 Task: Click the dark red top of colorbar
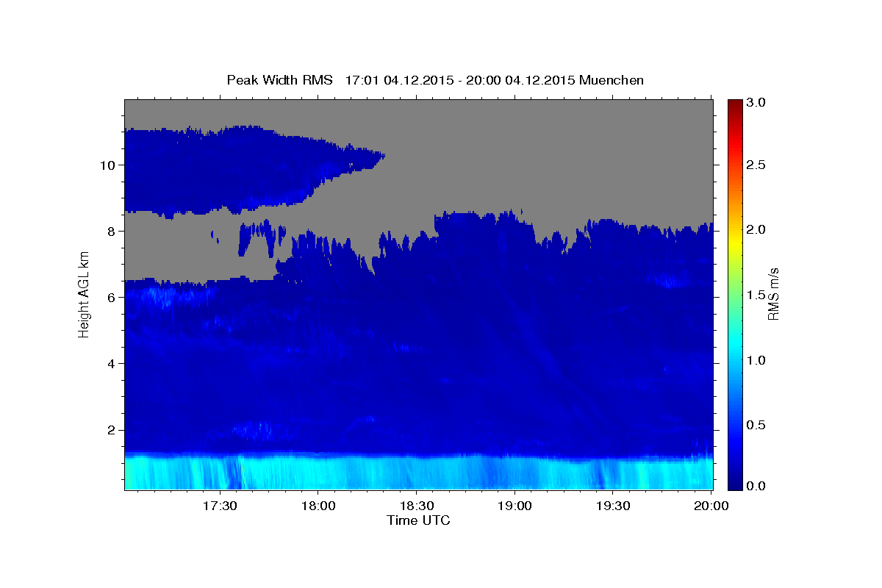(x=734, y=104)
